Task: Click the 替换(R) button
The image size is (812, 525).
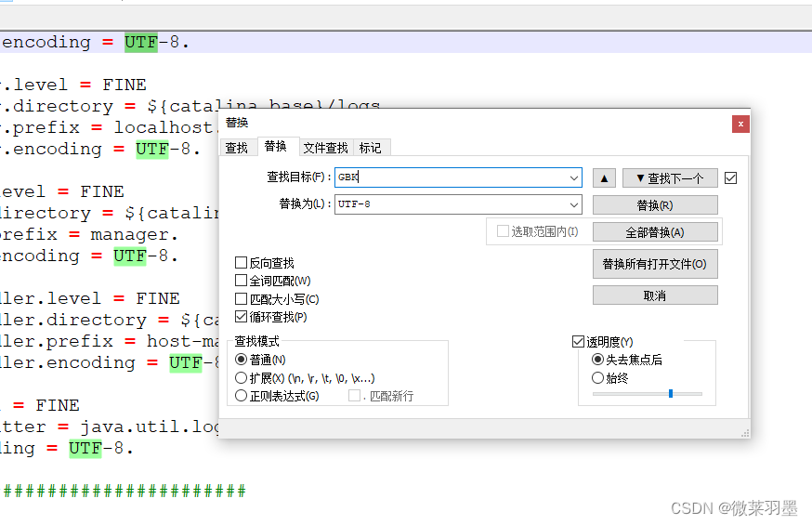Action: [x=655, y=205]
